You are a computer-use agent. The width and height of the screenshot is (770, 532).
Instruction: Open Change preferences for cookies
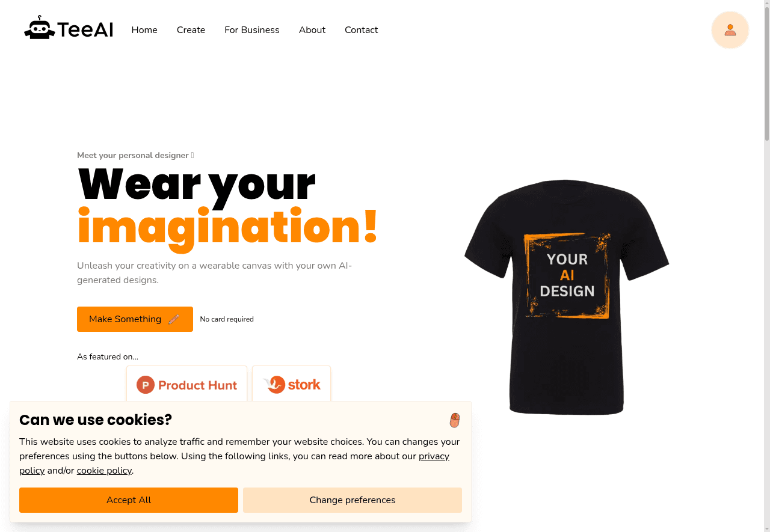[x=353, y=500]
